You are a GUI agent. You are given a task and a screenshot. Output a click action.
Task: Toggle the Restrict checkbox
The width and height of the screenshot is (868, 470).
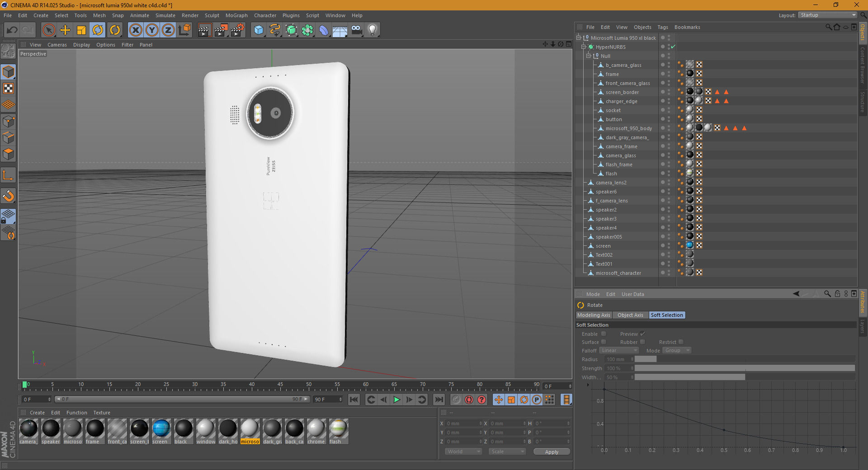pos(681,342)
